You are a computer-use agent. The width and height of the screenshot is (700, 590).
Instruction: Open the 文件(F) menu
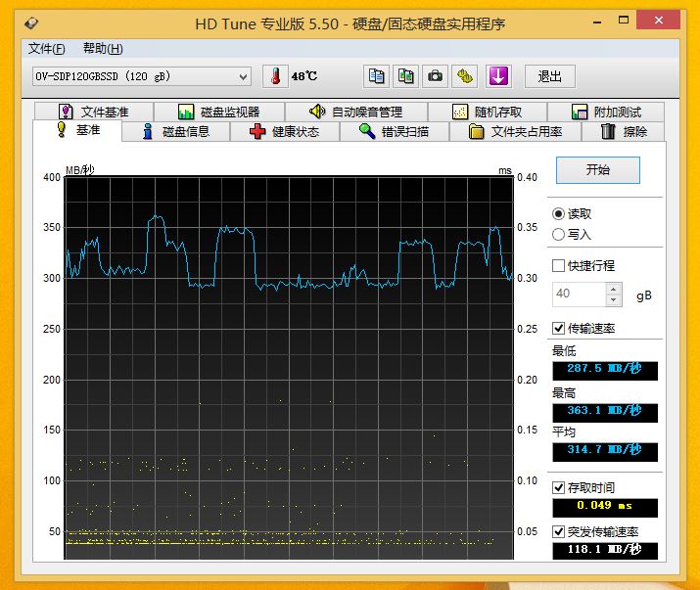(46, 48)
